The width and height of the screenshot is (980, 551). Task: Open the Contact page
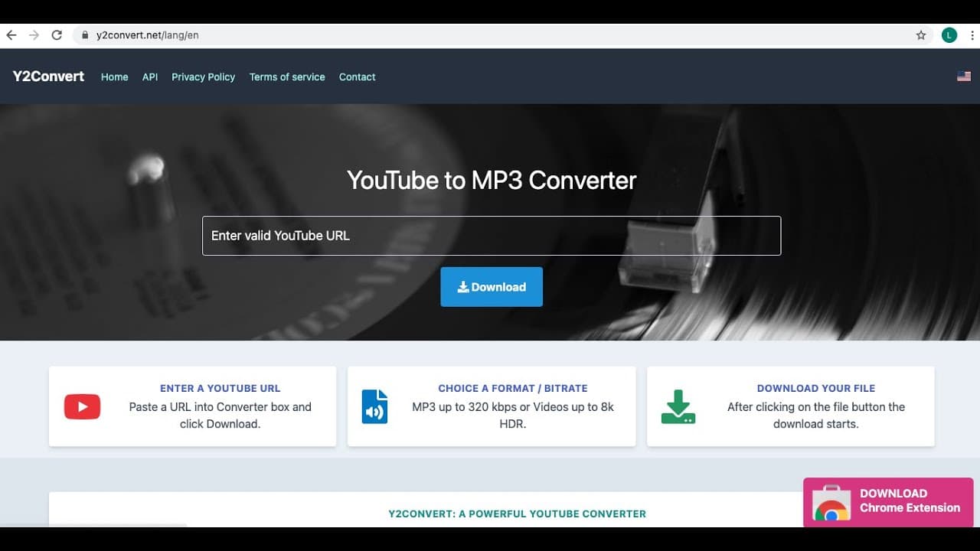click(x=357, y=77)
